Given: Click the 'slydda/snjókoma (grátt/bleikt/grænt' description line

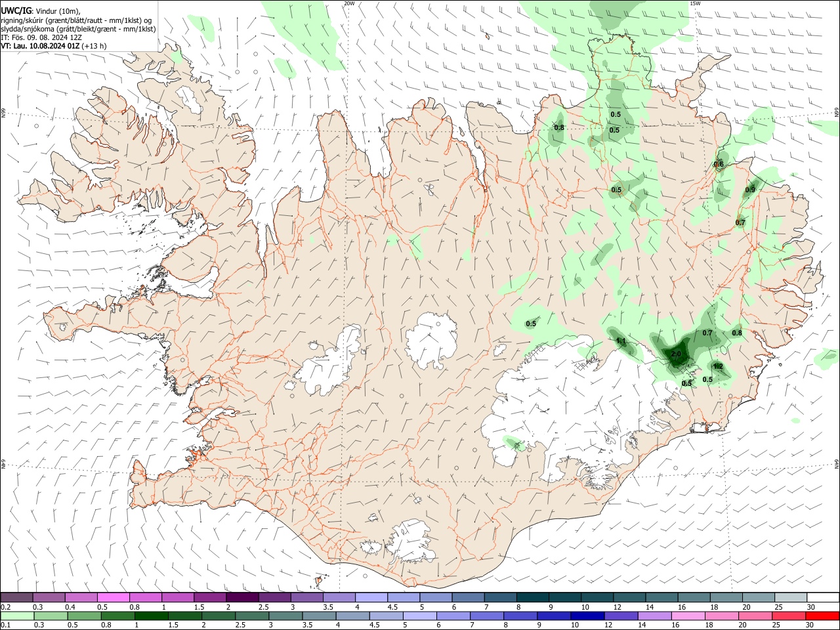Looking at the screenshot, I should (x=78, y=29).
